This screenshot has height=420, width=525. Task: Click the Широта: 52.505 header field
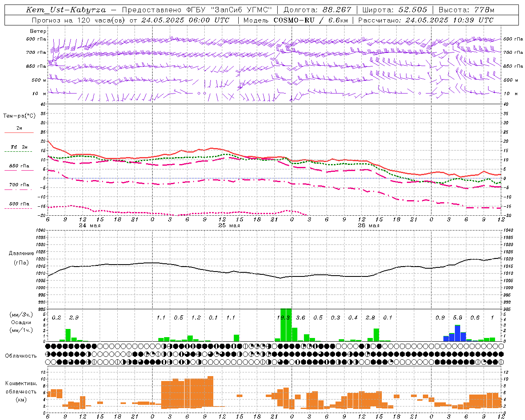coord(395,10)
